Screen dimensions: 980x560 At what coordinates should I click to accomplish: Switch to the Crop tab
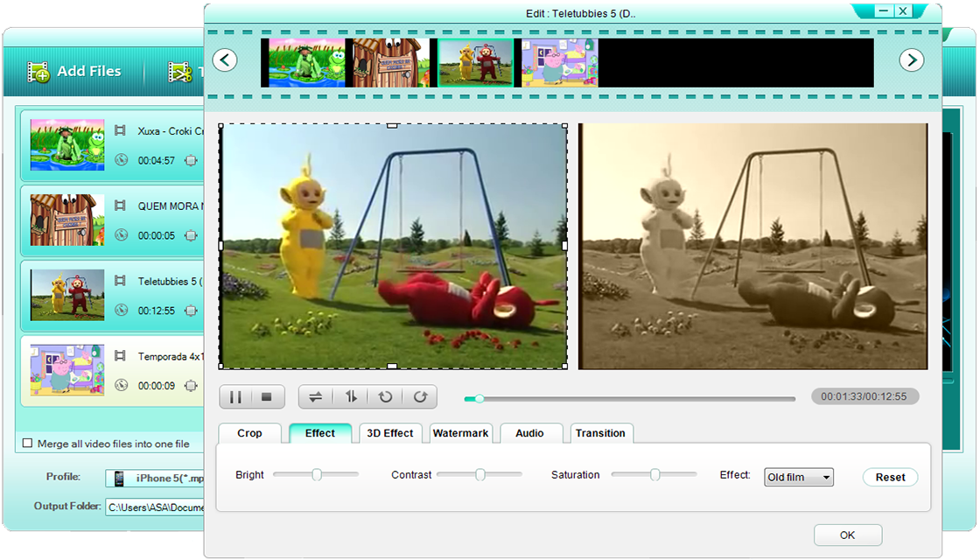click(249, 433)
